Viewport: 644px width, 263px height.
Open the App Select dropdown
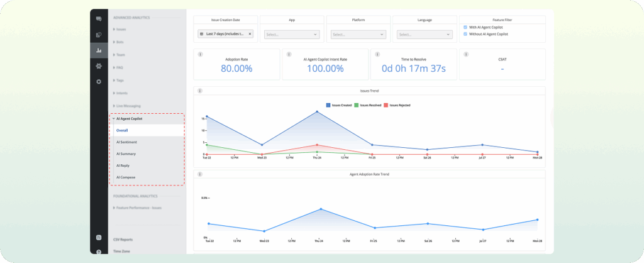[292, 35]
